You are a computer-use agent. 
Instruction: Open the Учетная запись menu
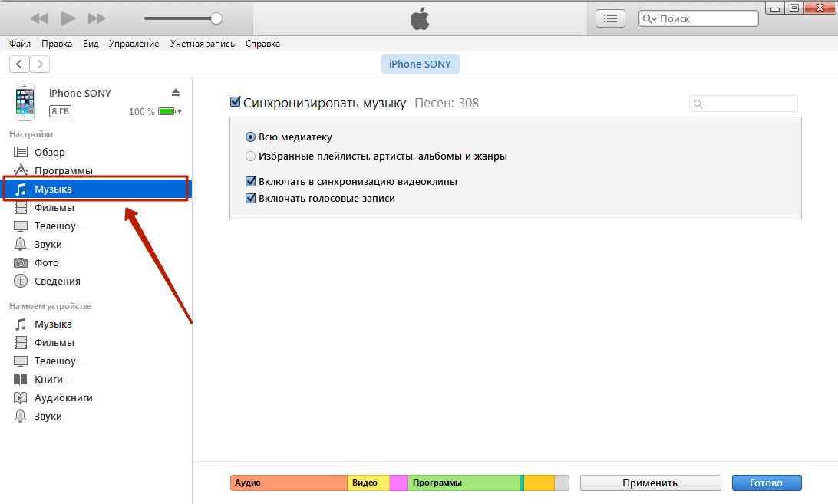click(x=203, y=44)
